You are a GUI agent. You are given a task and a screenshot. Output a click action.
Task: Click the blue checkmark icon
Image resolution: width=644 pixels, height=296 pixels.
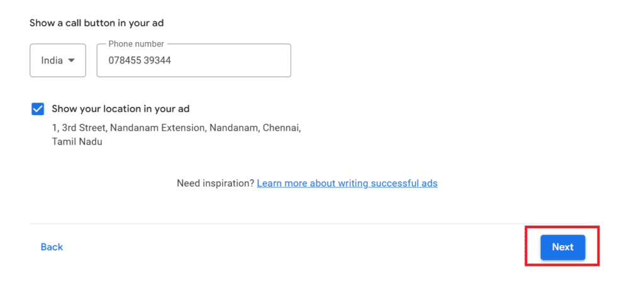point(38,109)
